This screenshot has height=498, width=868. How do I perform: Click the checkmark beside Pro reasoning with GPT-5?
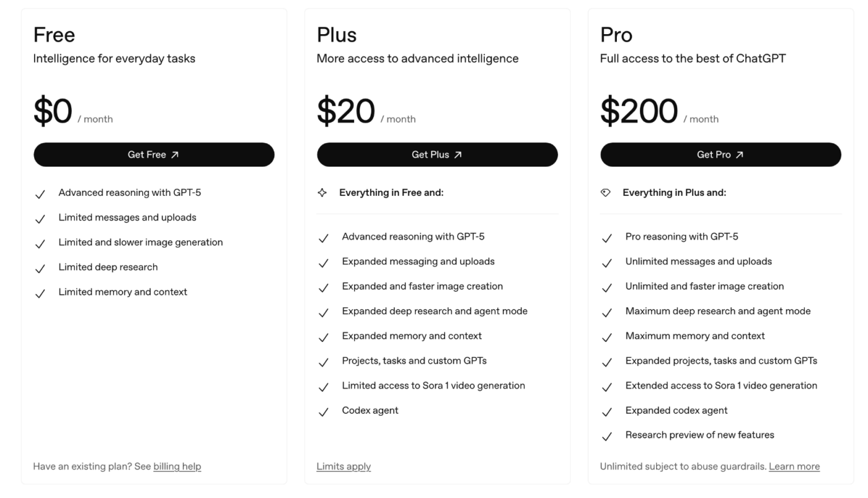tap(607, 238)
